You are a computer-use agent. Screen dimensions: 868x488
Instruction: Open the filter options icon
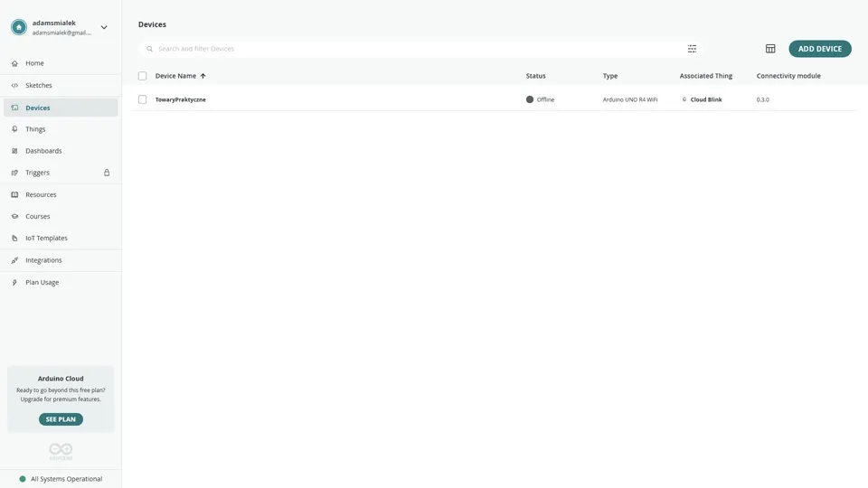point(692,49)
